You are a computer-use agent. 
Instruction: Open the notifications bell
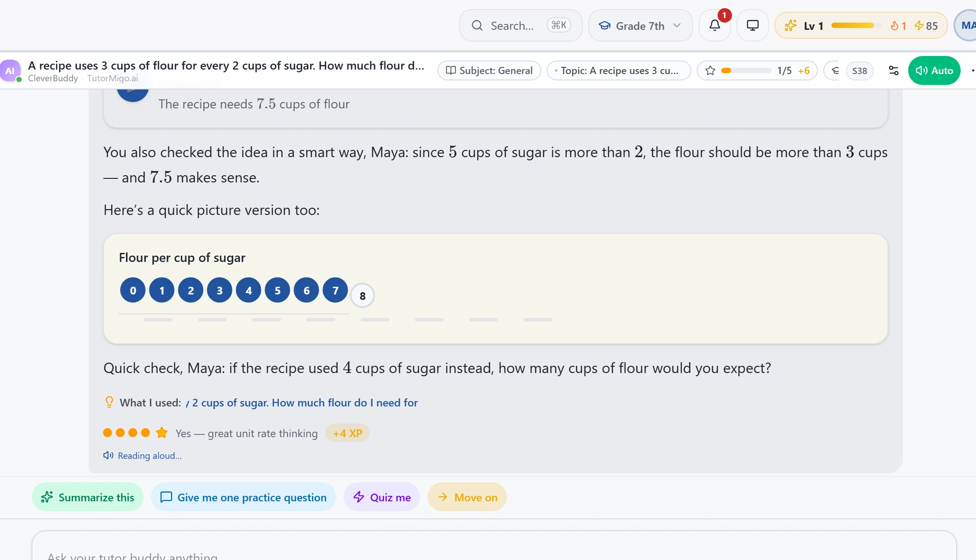point(714,25)
